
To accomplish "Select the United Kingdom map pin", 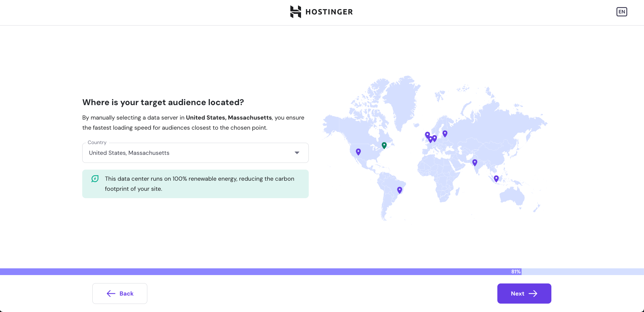I will 428,135.
